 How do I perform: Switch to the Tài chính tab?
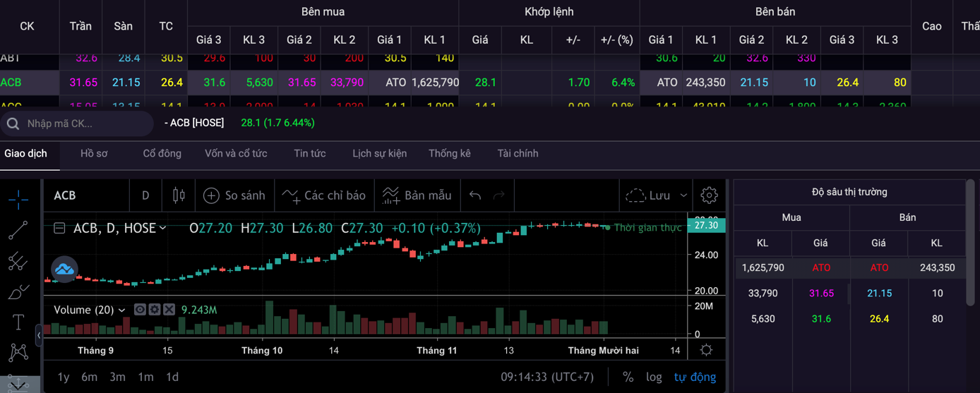click(x=518, y=153)
